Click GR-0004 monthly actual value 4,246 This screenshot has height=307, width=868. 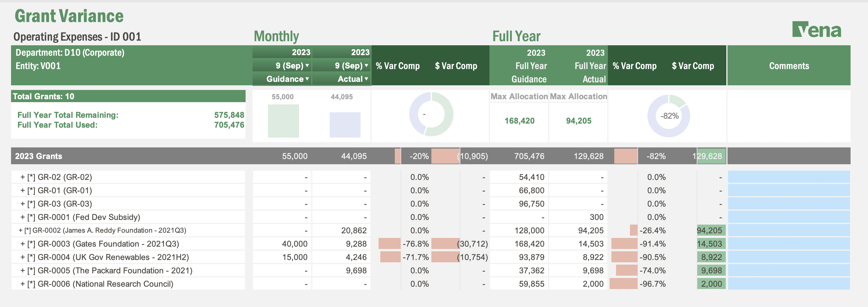coord(356,257)
